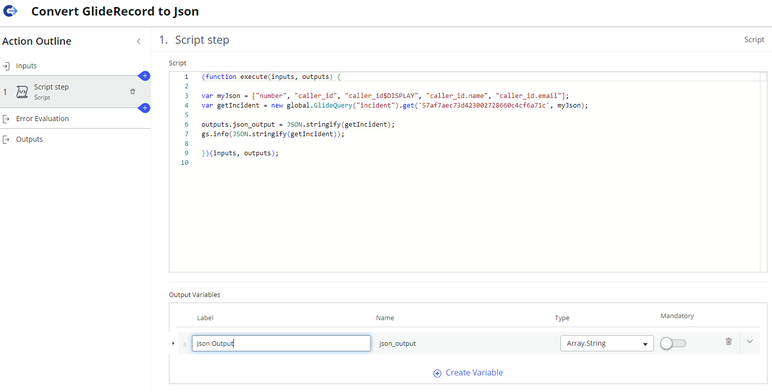Click the Convert GlideRecord to Json title

115,11
